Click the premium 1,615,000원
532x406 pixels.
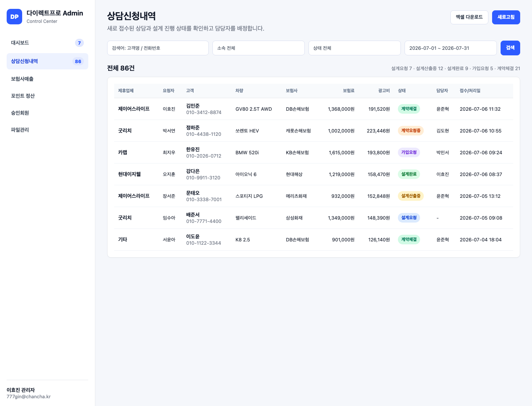342,153
